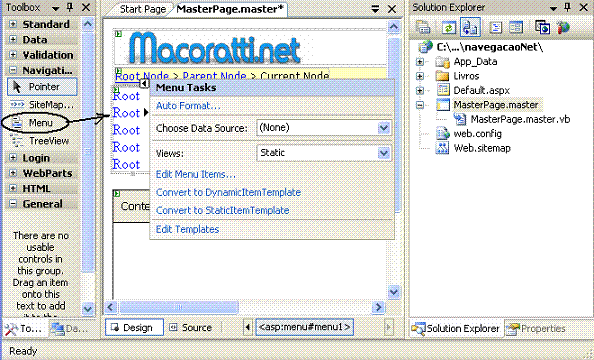Expand the WebParts toolbox group
Viewport: 594px width, 360px height.
[13, 173]
